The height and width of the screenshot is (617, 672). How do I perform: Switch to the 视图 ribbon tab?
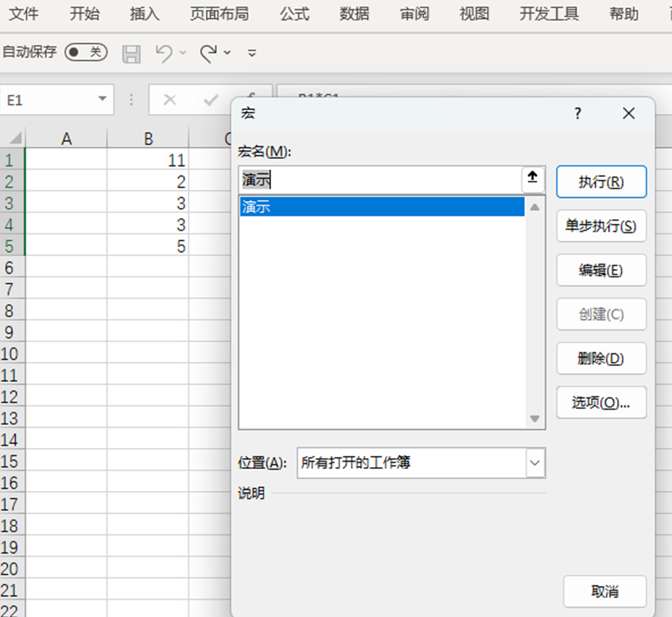coord(474,14)
